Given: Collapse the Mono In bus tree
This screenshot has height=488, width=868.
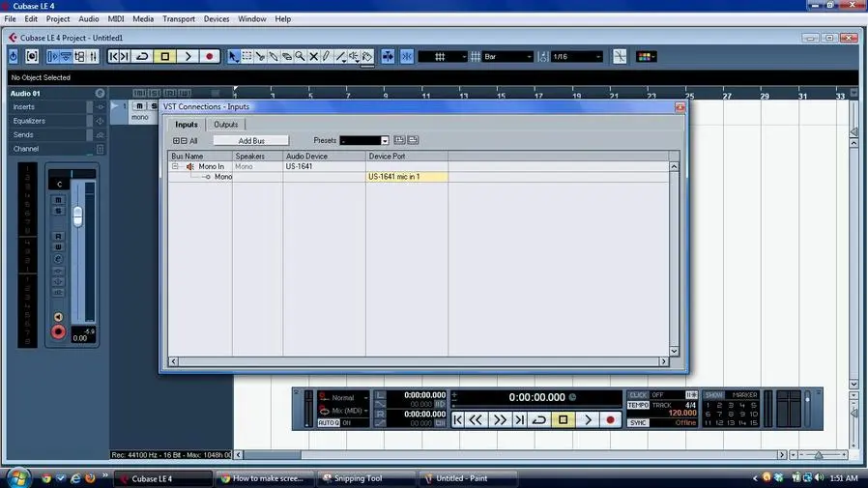Looking at the screenshot, I should click(175, 166).
